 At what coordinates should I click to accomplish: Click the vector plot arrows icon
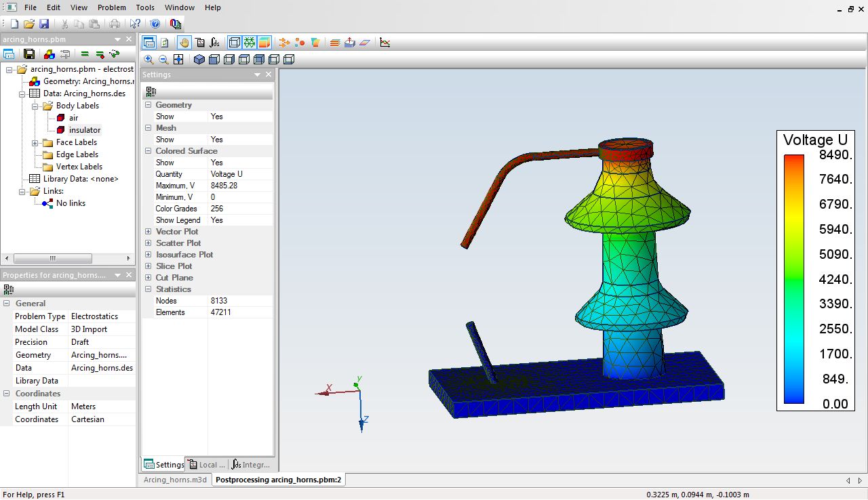click(284, 43)
